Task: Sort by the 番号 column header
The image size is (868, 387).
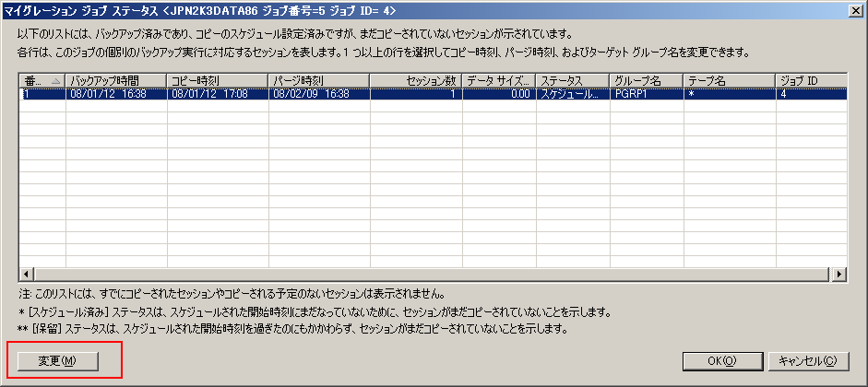Action: [42, 80]
